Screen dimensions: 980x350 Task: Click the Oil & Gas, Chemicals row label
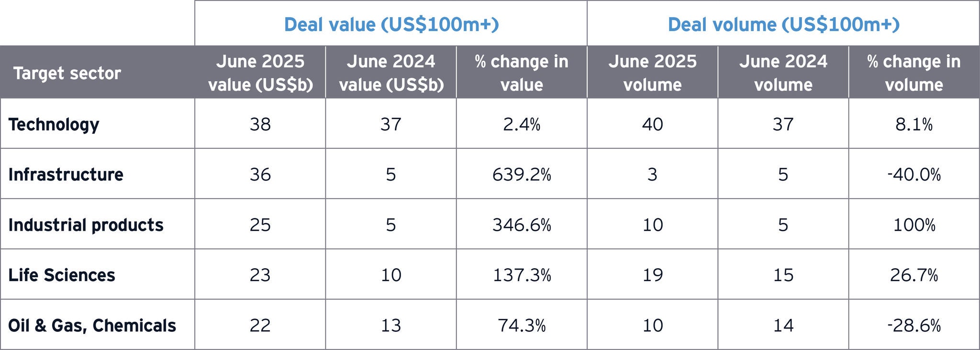[92, 326]
